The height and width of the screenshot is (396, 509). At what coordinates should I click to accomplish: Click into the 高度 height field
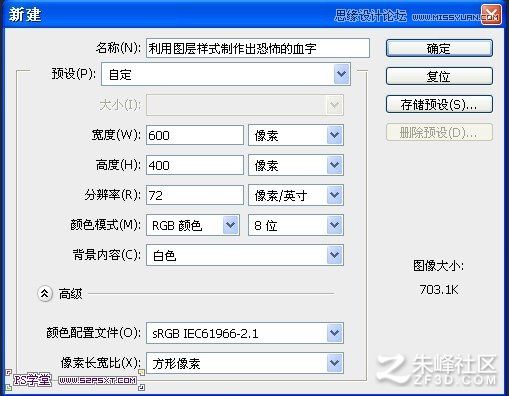click(x=195, y=165)
